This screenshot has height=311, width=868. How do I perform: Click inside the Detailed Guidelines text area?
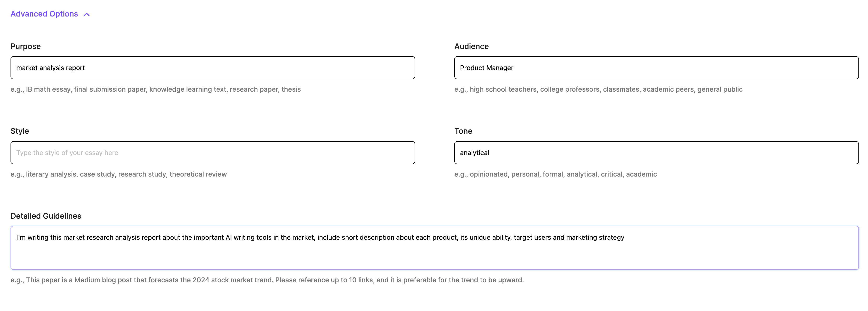pyautogui.click(x=434, y=252)
